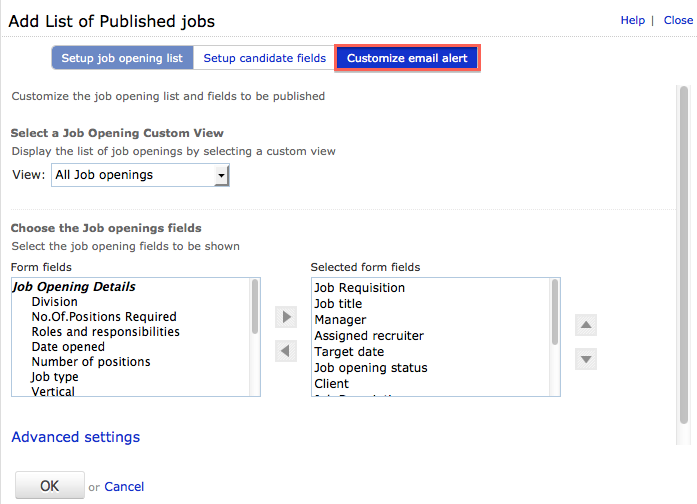Remove selected field with left arrow button
697x504 pixels.
click(286, 351)
